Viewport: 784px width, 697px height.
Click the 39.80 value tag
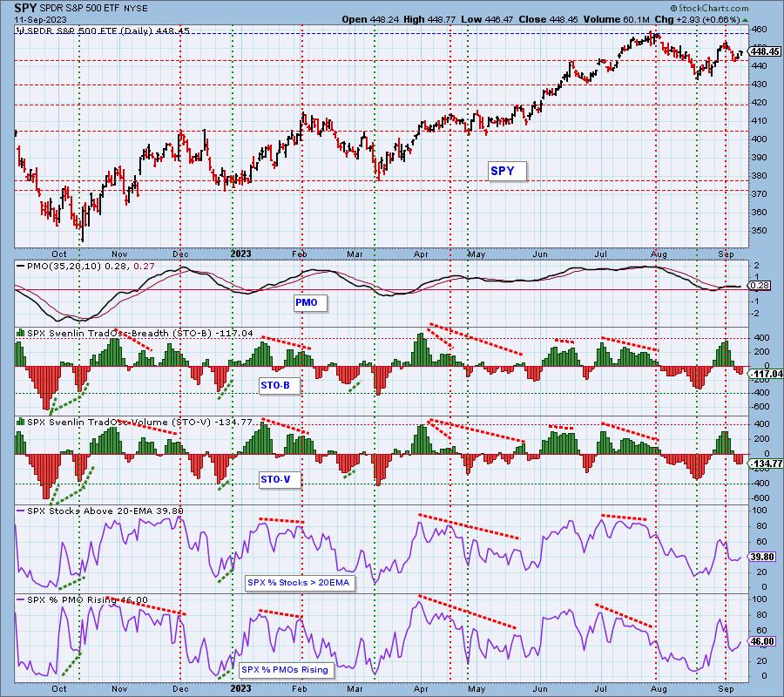tap(762, 557)
